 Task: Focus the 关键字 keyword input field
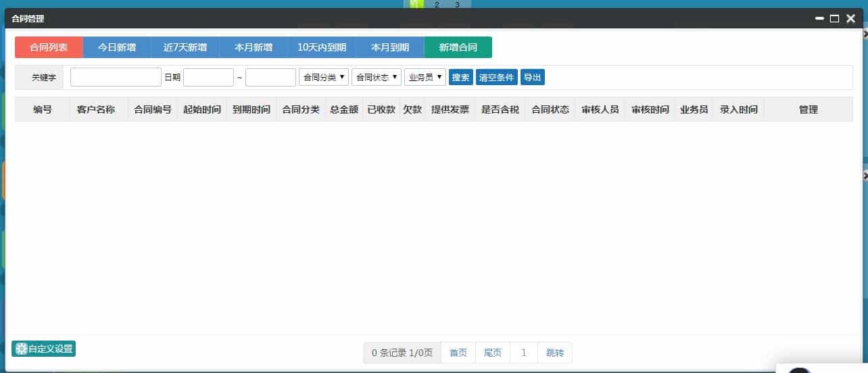coord(116,77)
